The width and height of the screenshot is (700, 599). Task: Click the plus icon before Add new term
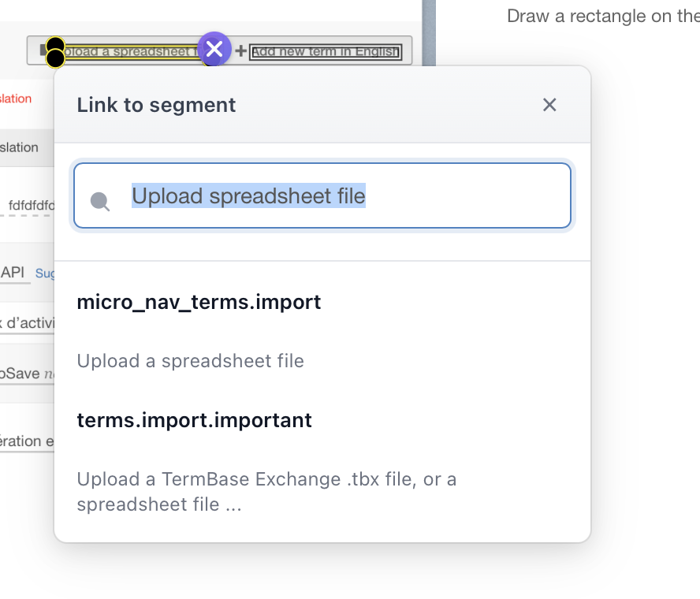[x=241, y=52]
